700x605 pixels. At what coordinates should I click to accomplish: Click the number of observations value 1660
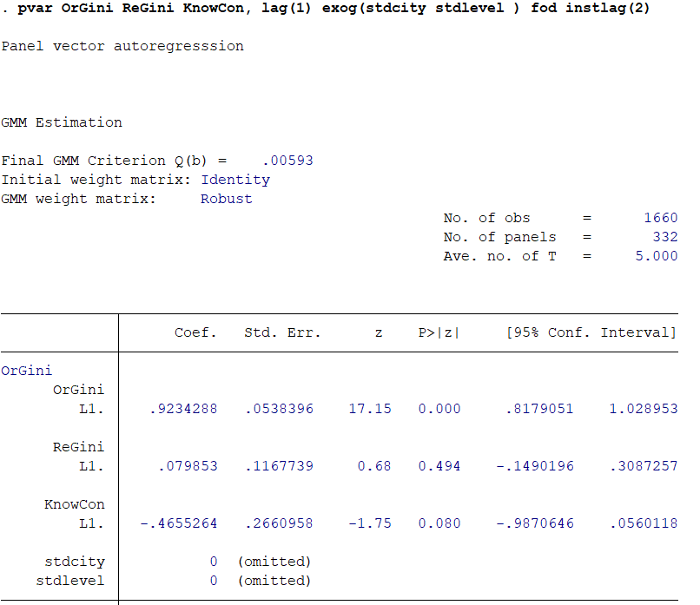660,218
